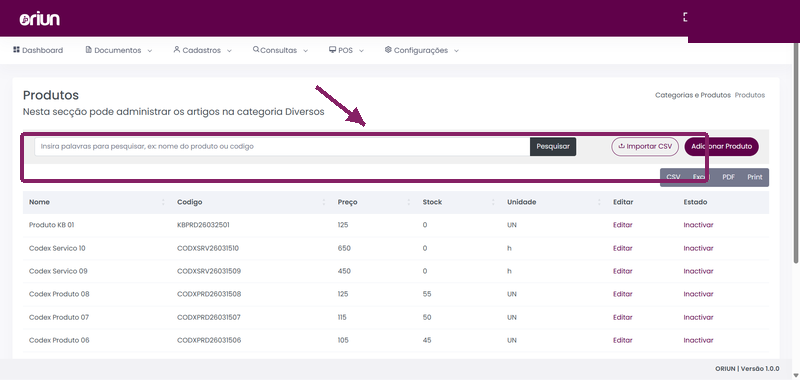Click the Pesquisar button
This screenshot has height=380, width=800.
tap(553, 146)
